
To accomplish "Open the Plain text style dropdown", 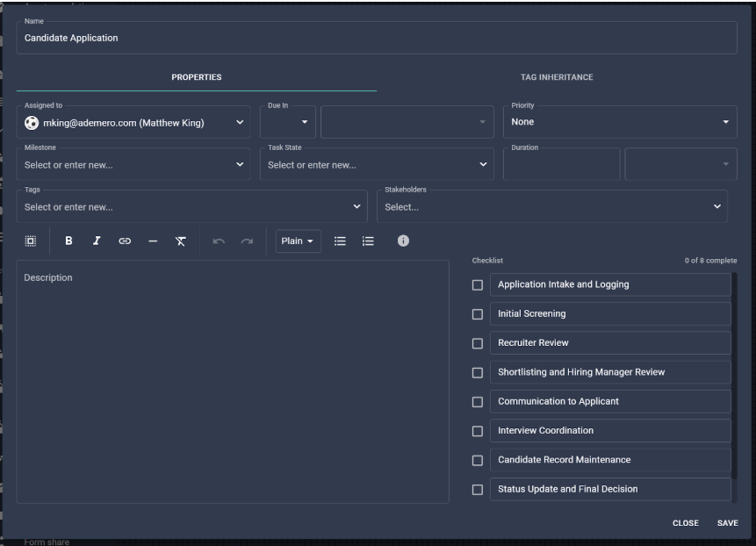I will tap(298, 241).
